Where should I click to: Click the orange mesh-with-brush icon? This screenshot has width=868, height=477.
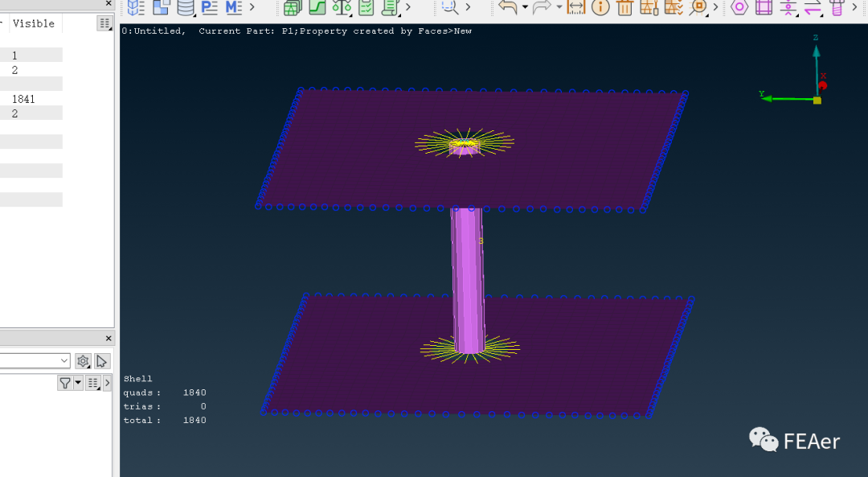(649, 7)
